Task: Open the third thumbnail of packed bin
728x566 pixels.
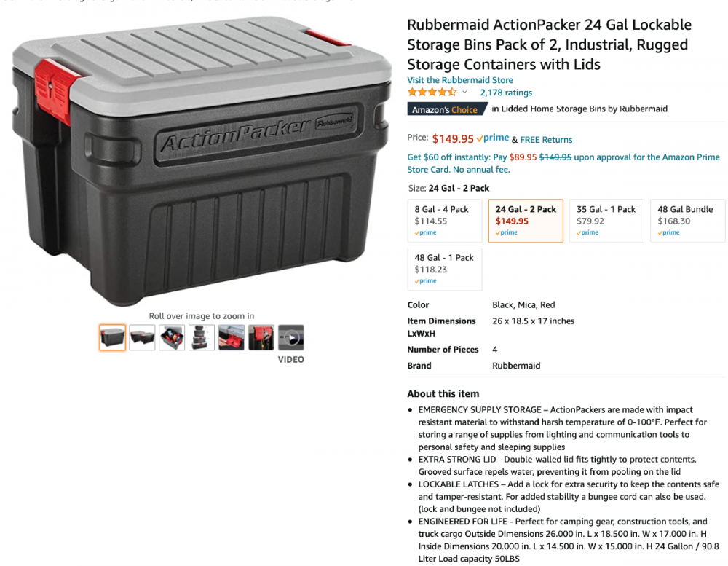Action: coord(172,337)
